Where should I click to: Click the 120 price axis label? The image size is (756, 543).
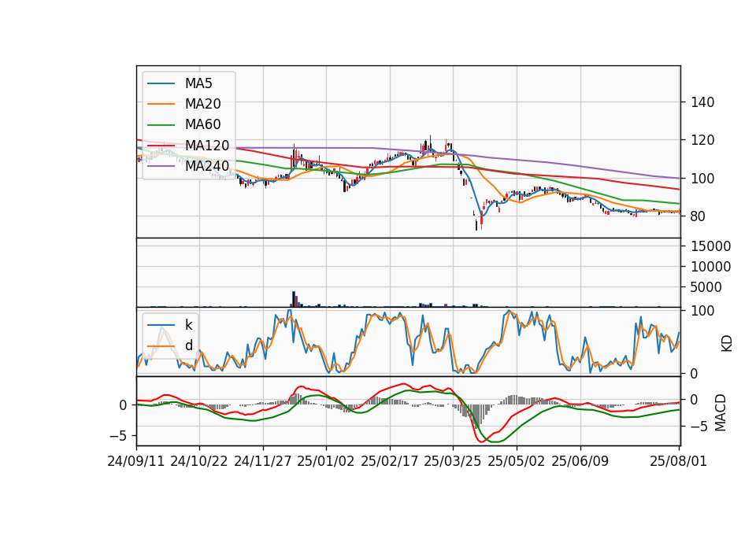(702, 140)
